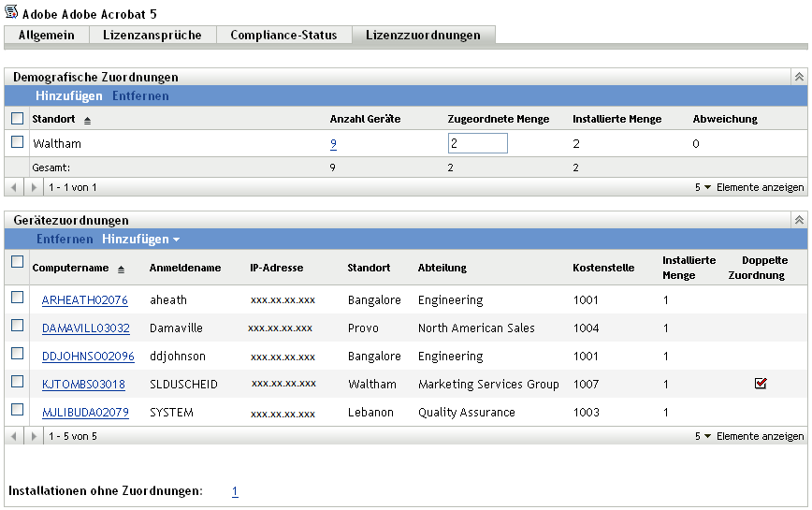Click Entfernen in Demografische Zuordnungen toolbar
Viewport: 812px width, 510px height.
coord(140,96)
